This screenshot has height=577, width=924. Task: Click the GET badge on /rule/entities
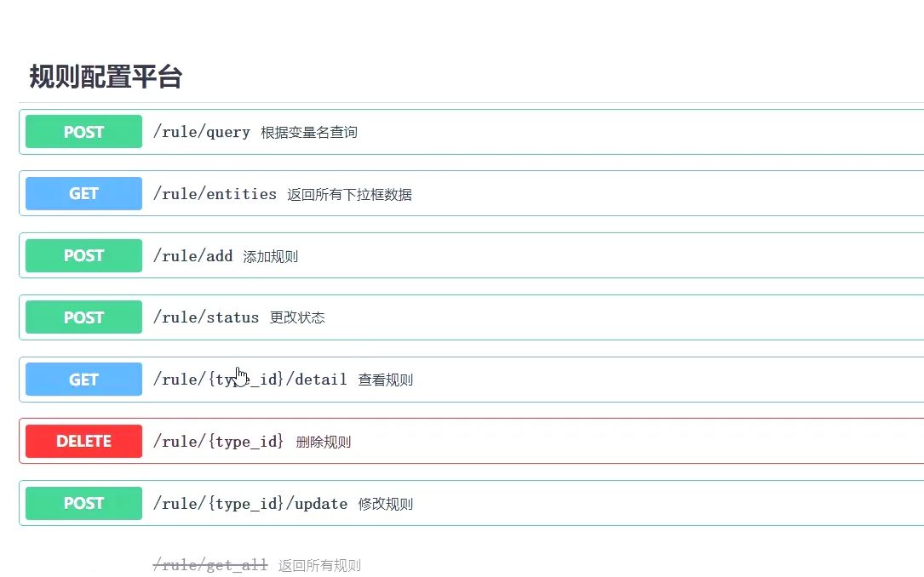point(83,193)
